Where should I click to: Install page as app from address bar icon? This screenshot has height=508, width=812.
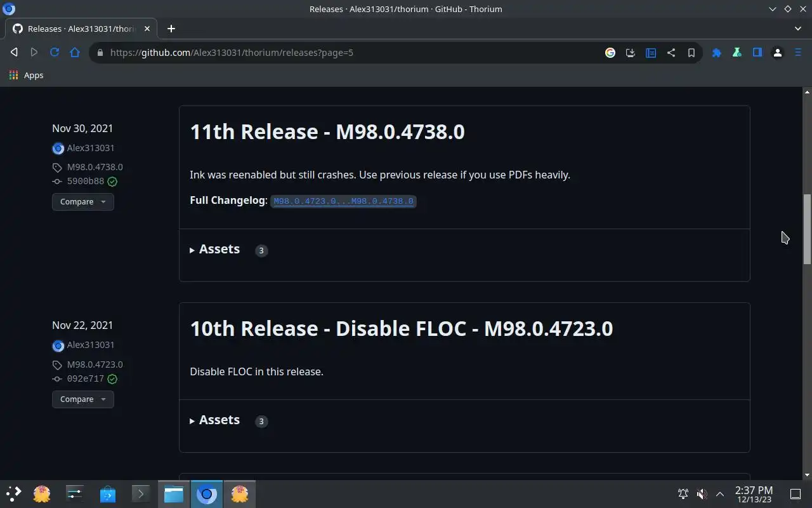[x=631, y=53]
